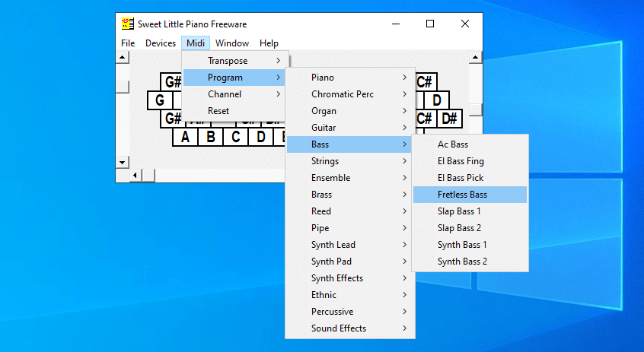Viewport: 644px width, 352px height.
Task: Open the Pipe instrument submenu
Action: [350, 228]
